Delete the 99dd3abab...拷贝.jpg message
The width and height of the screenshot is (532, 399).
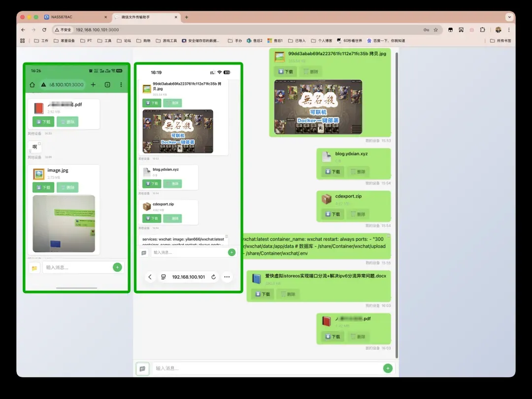point(311,71)
